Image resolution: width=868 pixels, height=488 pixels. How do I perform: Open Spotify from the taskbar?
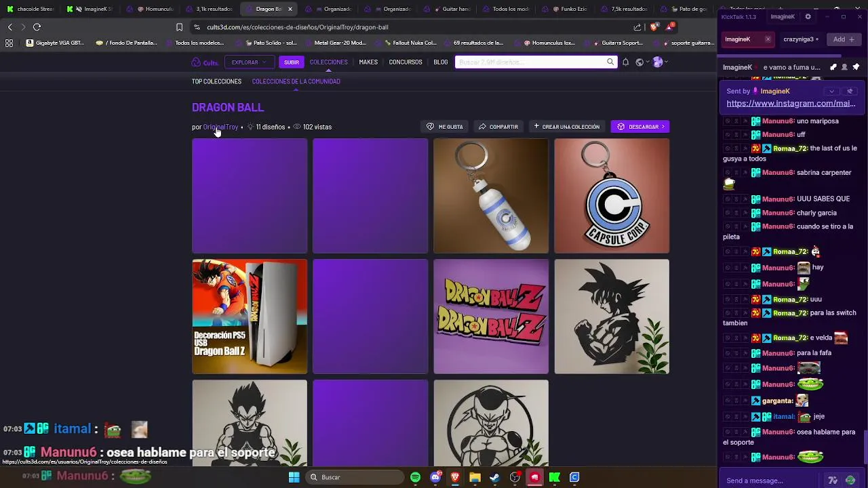point(415,477)
